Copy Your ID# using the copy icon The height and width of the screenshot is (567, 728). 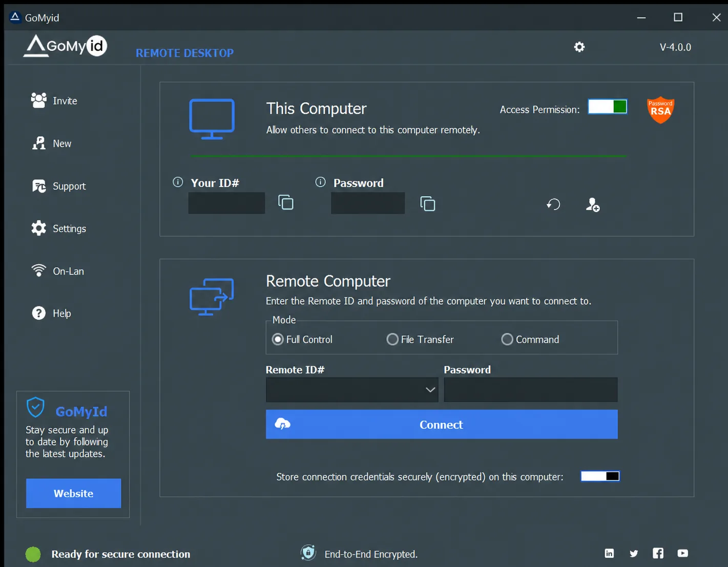[286, 202]
